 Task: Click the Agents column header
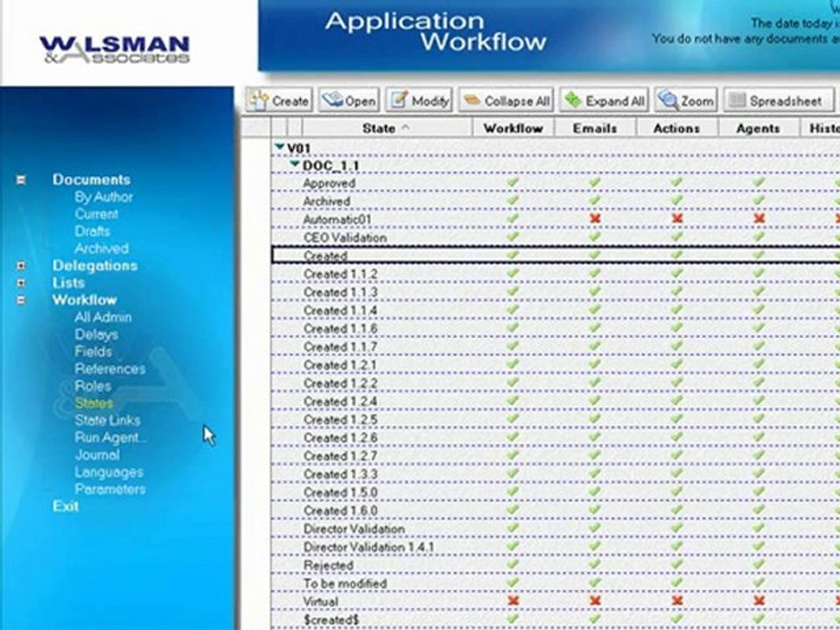tap(758, 128)
